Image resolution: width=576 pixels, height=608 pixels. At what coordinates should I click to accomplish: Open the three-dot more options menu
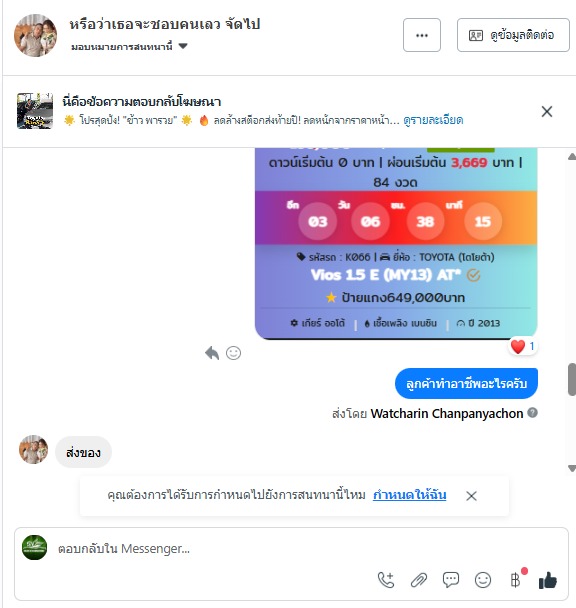pos(422,35)
